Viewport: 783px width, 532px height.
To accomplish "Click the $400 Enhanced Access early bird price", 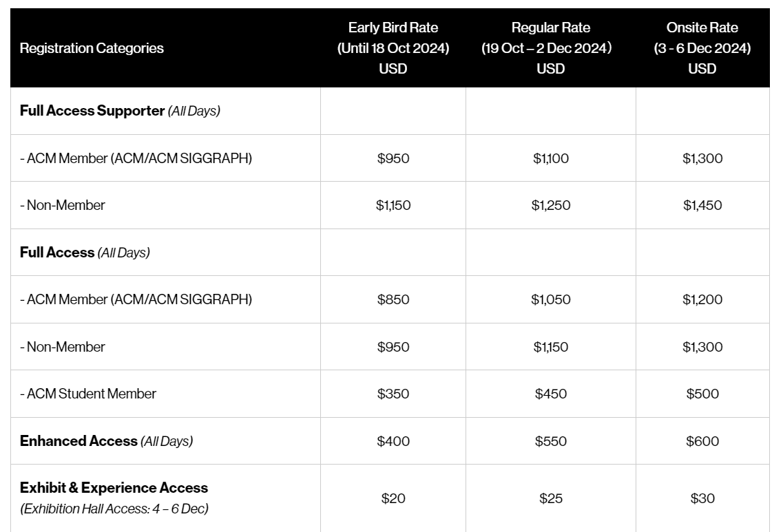I will pos(393,441).
